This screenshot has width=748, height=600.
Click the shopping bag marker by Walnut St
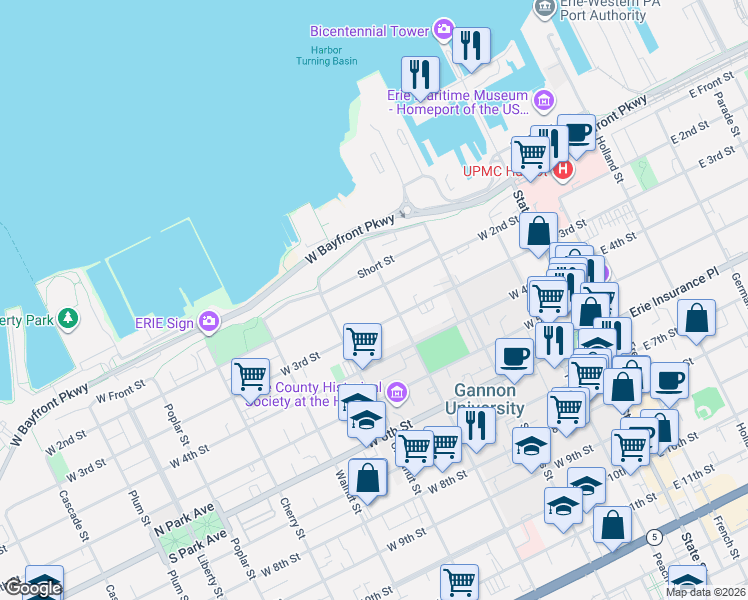coord(368,478)
